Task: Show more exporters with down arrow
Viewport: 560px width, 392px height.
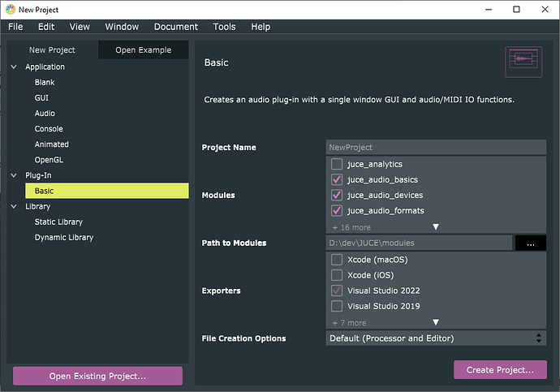Action: (435, 322)
